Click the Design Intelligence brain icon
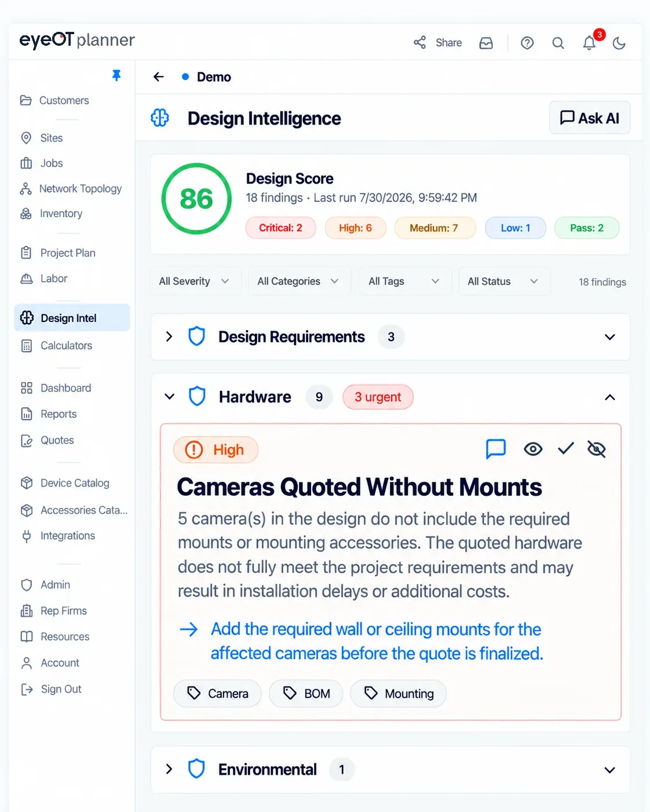 point(160,118)
